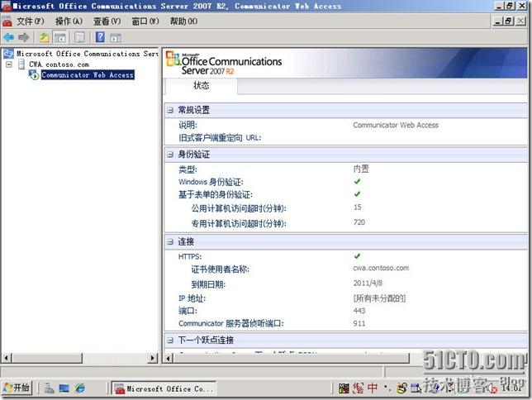Open the 窗口(W) menu
Screen dimensions: 532x400
pyautogui.click(x=145, y=21)
